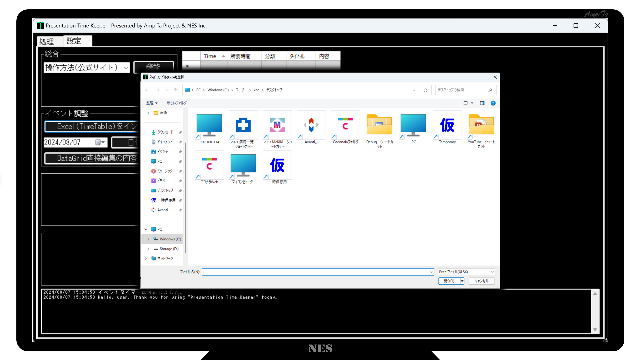Click the 2024/09/07 date text
Viewport: 640px width, 360px height.
pos(62,142)
